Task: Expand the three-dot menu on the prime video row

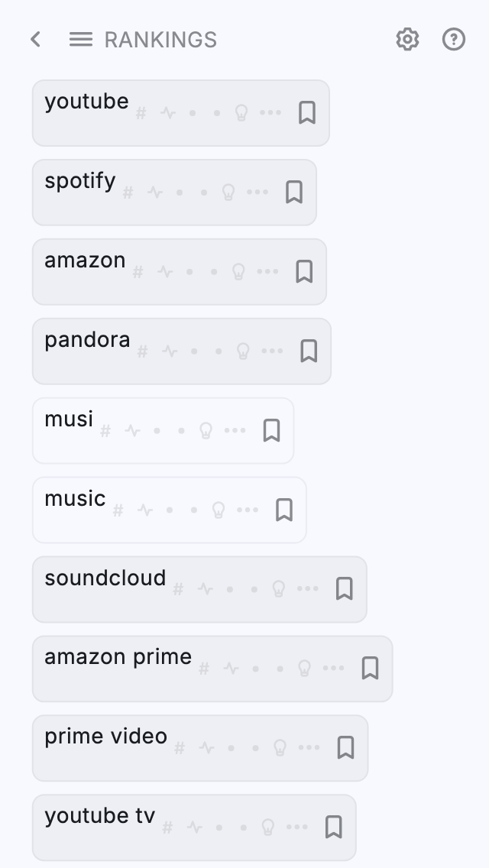Action: tap(309, 747)
